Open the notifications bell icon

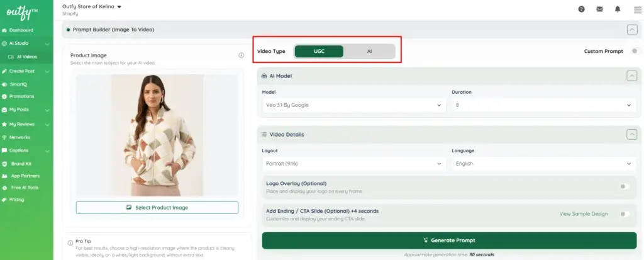(x=618, y=9)
